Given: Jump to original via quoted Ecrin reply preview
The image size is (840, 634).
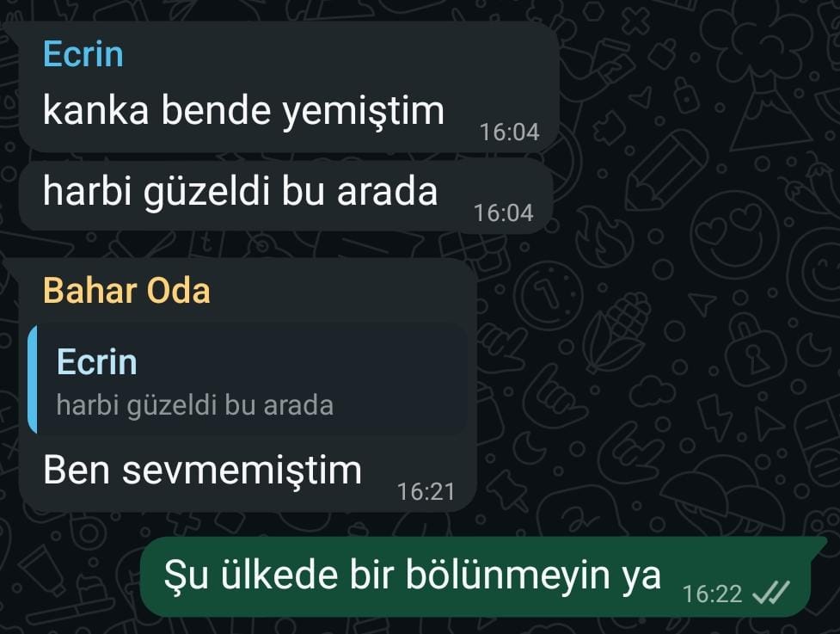Looking at the screenshot, I should click(x=248, y=379).
